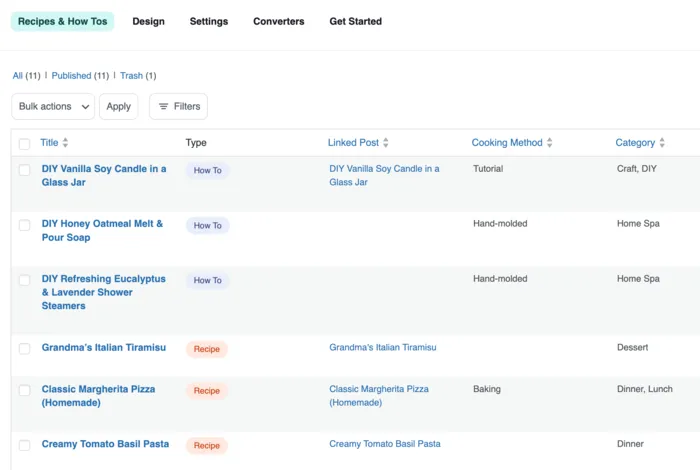Image resolution: width=700 pixels, height=470 pixels.
Task: Tick the Creamy Tomato Basil Pasta checkbox
Action: tap(25, 445)
